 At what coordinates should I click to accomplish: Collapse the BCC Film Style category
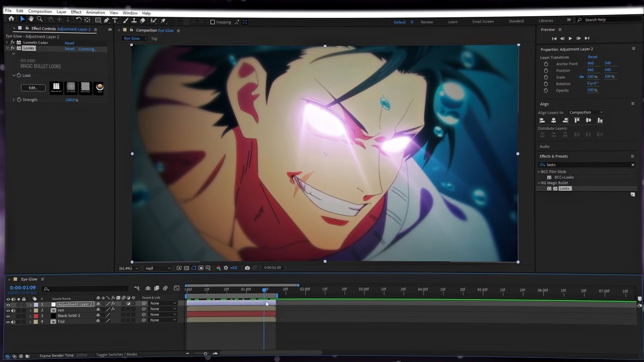539,172
